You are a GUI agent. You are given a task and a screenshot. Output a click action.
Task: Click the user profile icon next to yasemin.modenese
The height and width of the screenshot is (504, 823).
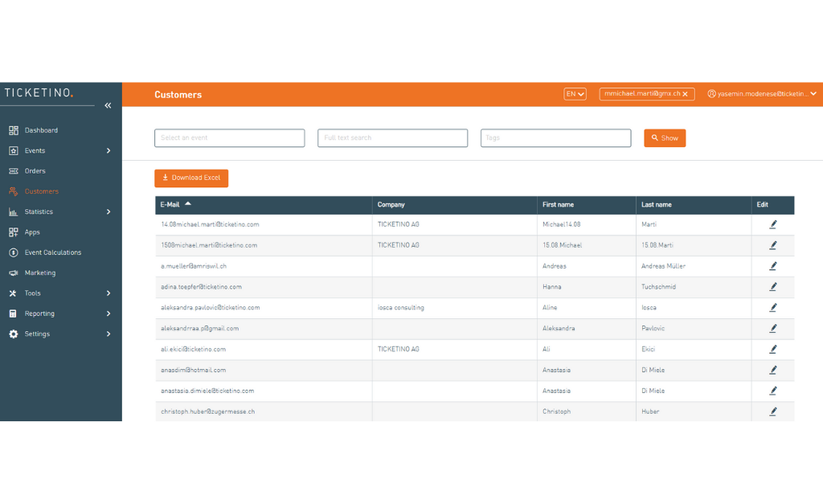pyautogui.click(x=711, y=93)
